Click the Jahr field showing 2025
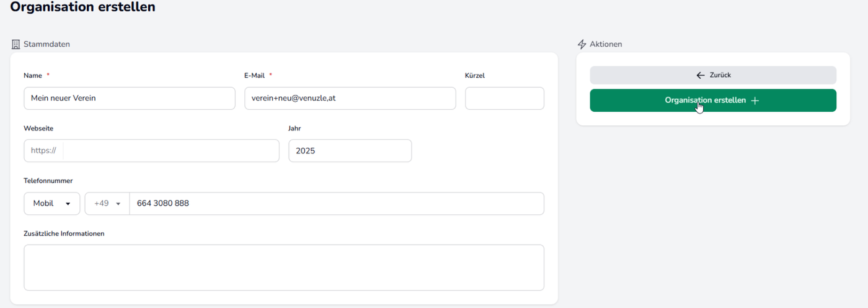Screen dimensions: 868x308 click(350, 150)
